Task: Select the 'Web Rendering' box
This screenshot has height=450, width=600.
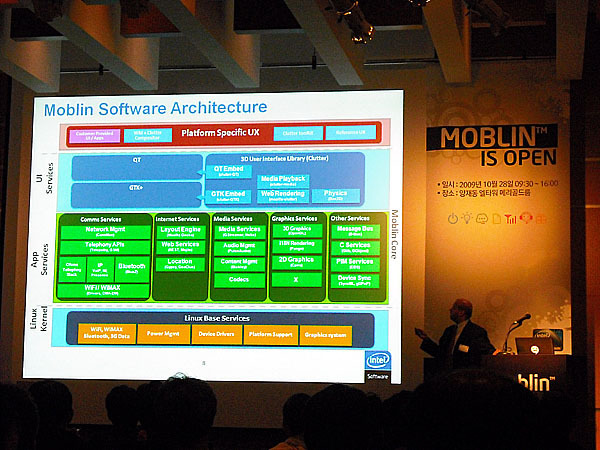Action: pyautogui.click(x=283, y=196)
